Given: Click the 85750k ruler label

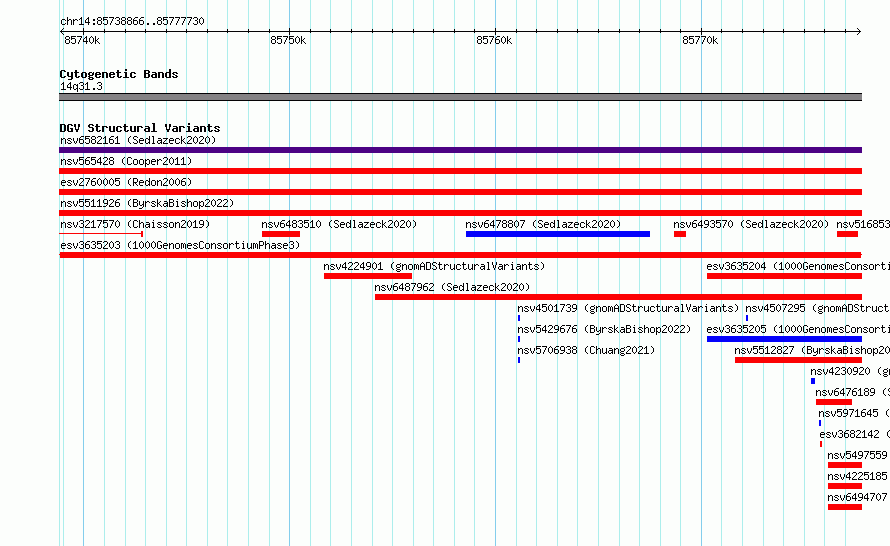Looking at the screenshot, I should tap(288, 40).
